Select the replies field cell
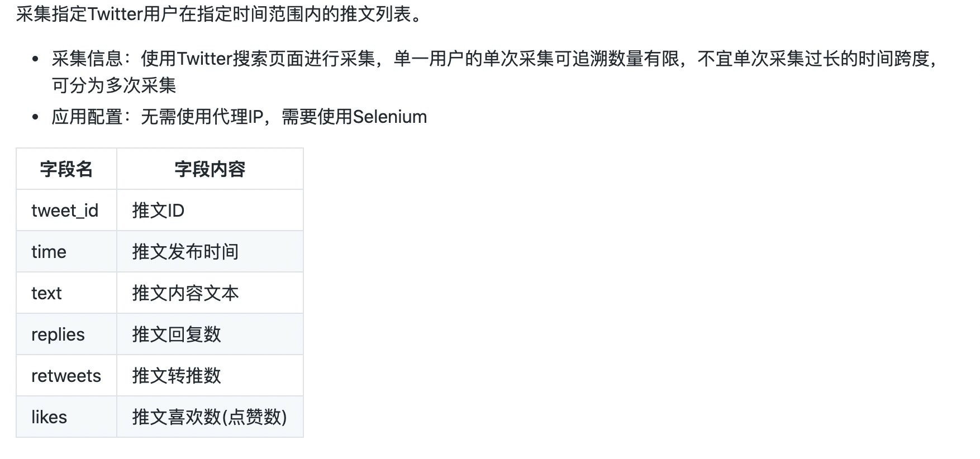 point(58,334)
